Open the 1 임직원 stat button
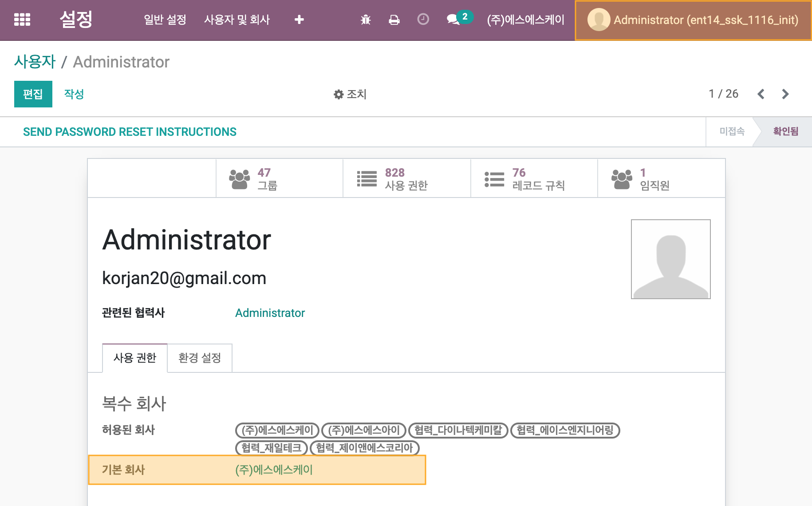The image size is (812, 506). [x=662, y=178]
